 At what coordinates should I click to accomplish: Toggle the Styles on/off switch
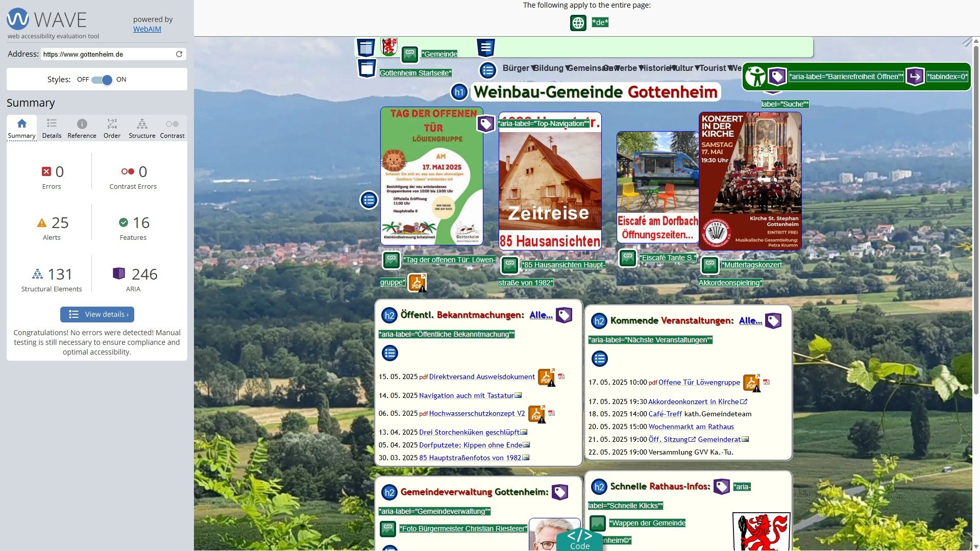(102, 80)
